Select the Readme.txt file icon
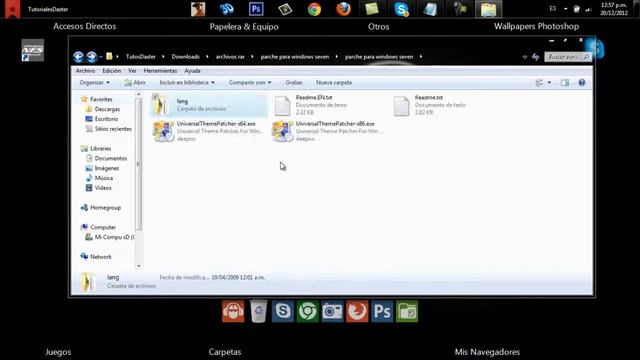Image resolution: width=640 pixels, height=360 pixels. click(401, 106)
